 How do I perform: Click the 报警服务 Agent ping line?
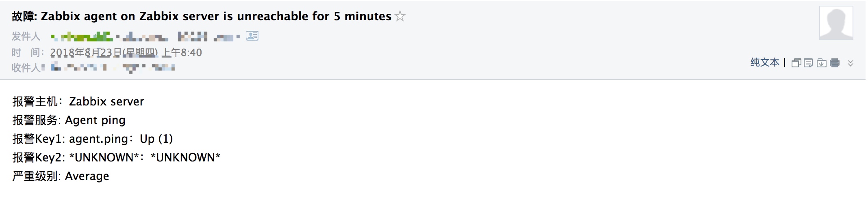[x=69, y=120]
